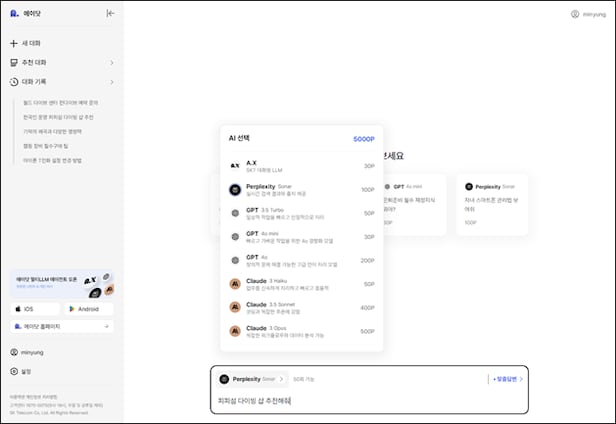Open the Perplexity Sonar model selector in input box

pyautogui.click(x=252, y=380)
